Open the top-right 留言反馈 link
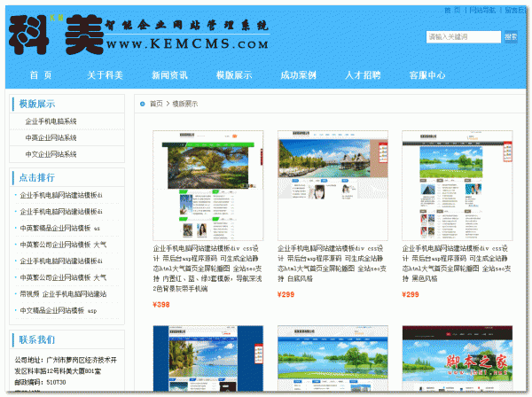The image size is (532, 397). pos(515,10)
